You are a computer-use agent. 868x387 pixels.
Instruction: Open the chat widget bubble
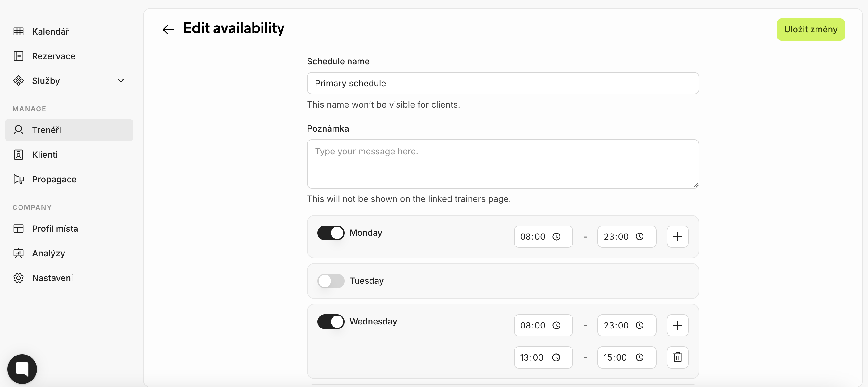pos(22,369)
